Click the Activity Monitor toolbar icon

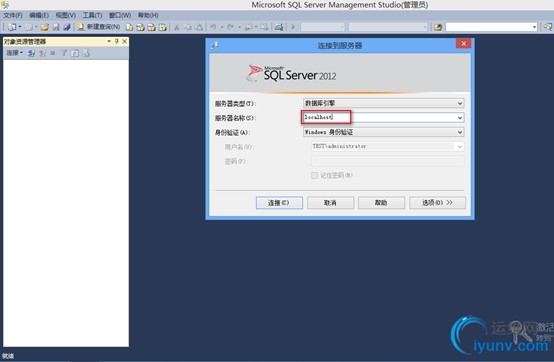pos(279,27)
